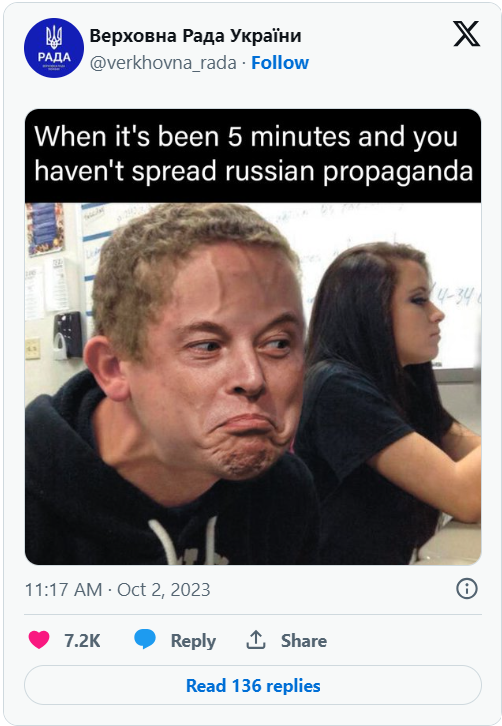Open the Верховна Рада України profile name

[x=195, y=36]
